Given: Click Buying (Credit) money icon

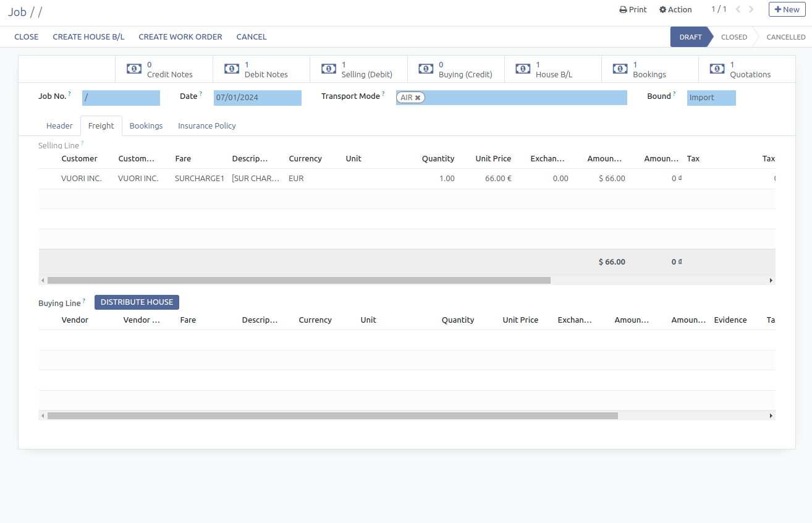Looking at the screenshot, I should pos(425,69).
